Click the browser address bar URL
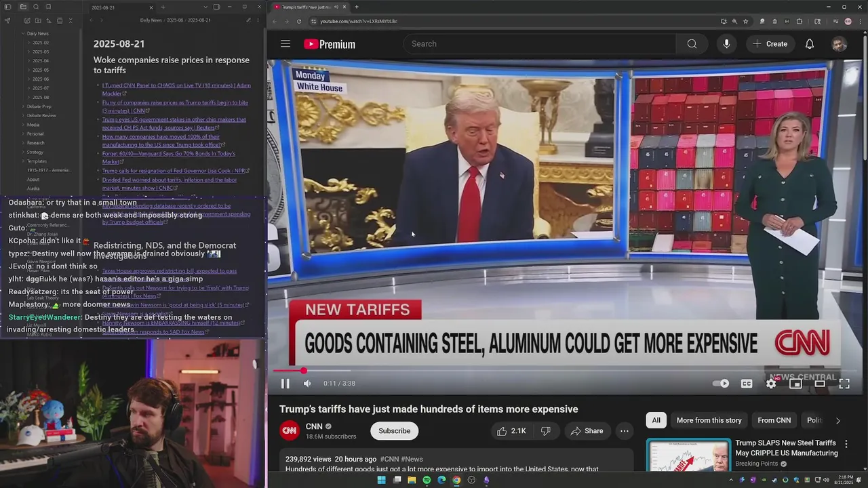This screenshot has width=868, height=488. click(x=359, y=21)
